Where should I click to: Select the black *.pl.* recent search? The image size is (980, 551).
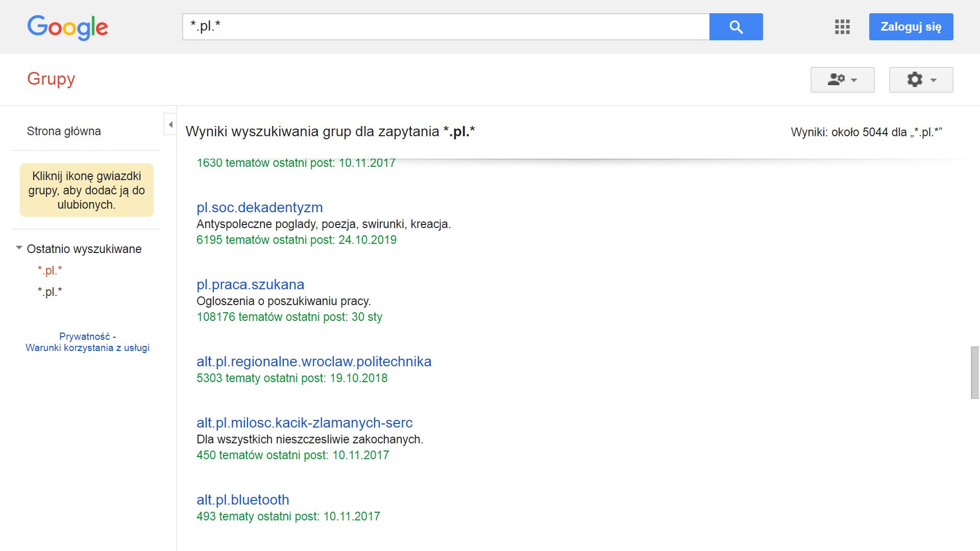pos(50,292)
